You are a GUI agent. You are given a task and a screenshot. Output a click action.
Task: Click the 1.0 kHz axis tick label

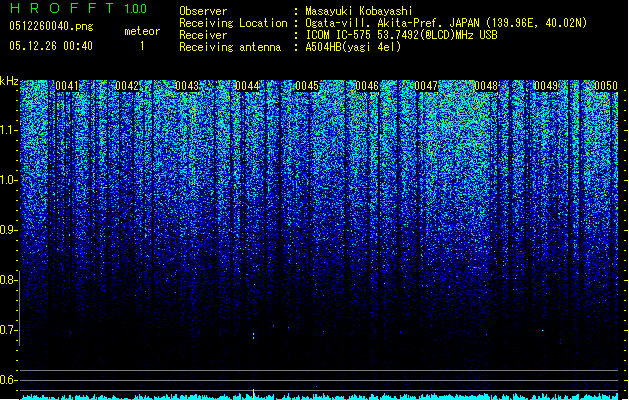coord(8,180)
